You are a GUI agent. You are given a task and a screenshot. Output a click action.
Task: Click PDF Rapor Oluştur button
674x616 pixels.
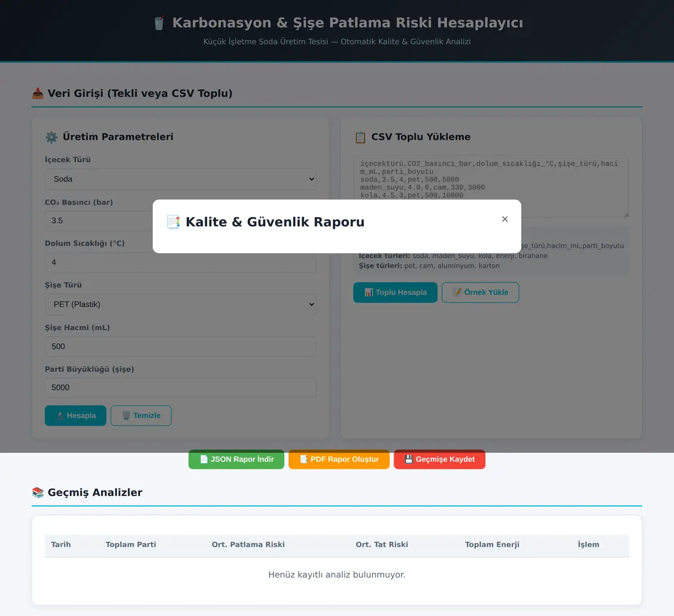(x=339, y=459)
